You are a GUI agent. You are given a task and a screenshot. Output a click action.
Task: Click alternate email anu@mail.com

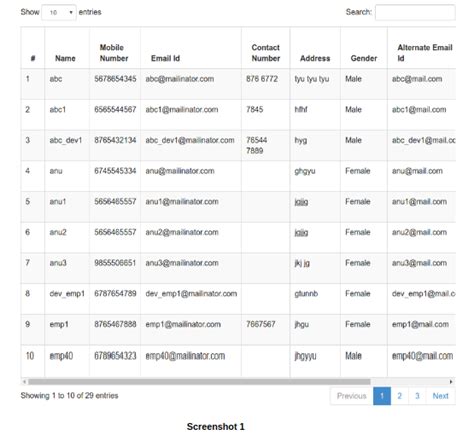click(x=417, y=171)
